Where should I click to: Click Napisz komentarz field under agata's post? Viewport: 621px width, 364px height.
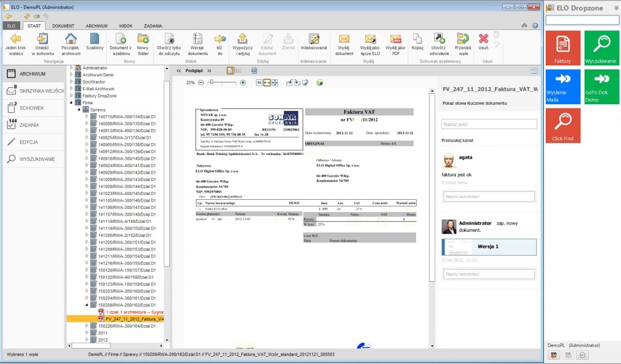pos(489,197)
